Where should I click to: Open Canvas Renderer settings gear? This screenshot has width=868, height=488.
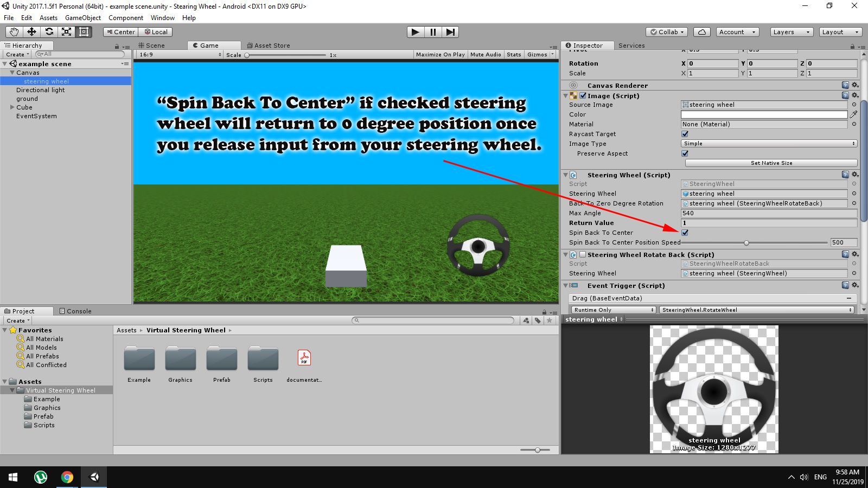click(x=855, y=85)
